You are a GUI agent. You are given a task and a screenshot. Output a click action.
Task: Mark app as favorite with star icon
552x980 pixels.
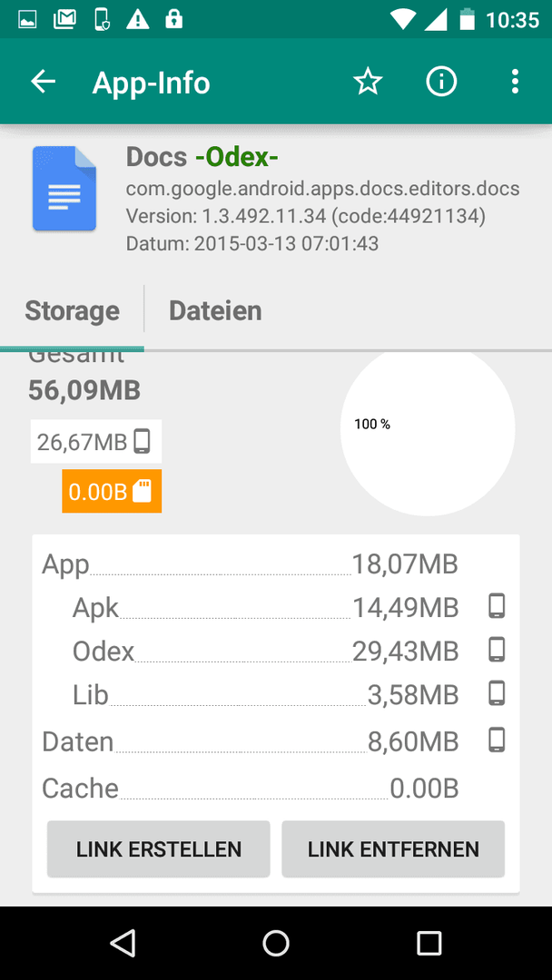(x=368, y=82)
